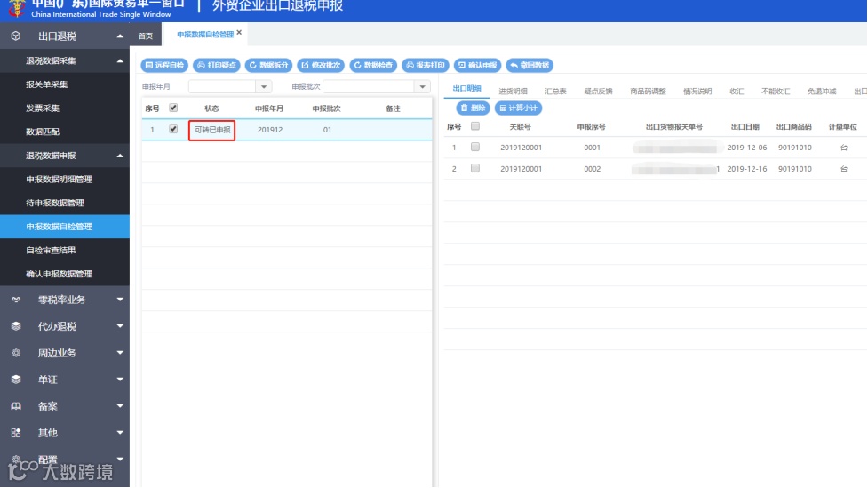Click the 计算小计 subtotal button

[518, 108]
